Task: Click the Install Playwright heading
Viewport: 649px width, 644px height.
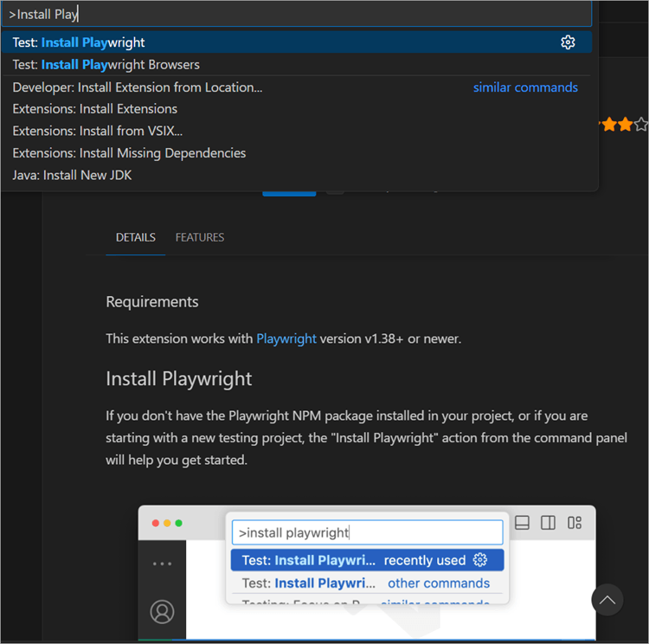Action: click(179, 378)
